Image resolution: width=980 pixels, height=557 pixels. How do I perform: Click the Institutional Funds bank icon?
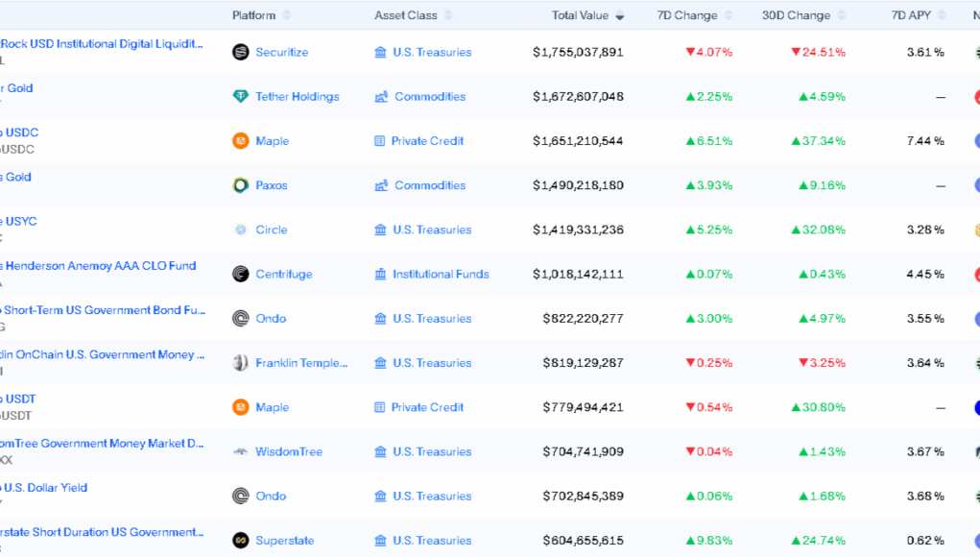pyautogui.click(x=381, y=274)
